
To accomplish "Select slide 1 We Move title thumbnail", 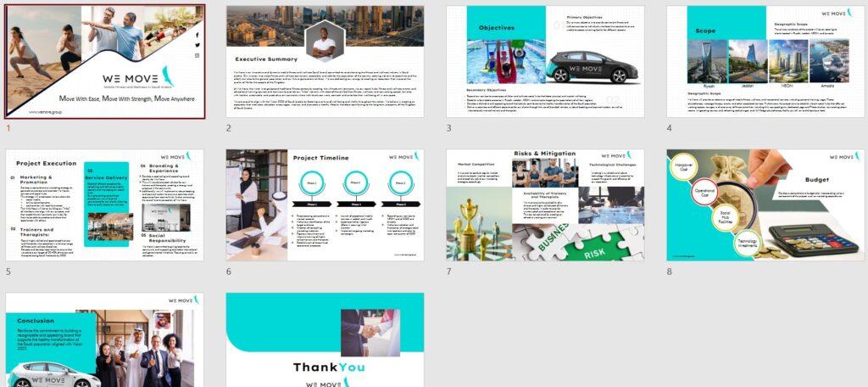I will tap(105, 62).
